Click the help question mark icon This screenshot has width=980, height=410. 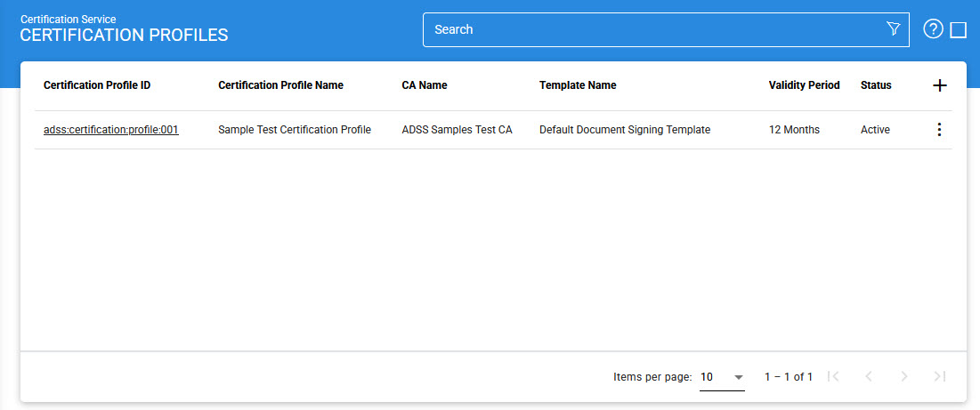pyautogui.click(x=933, y=29)
